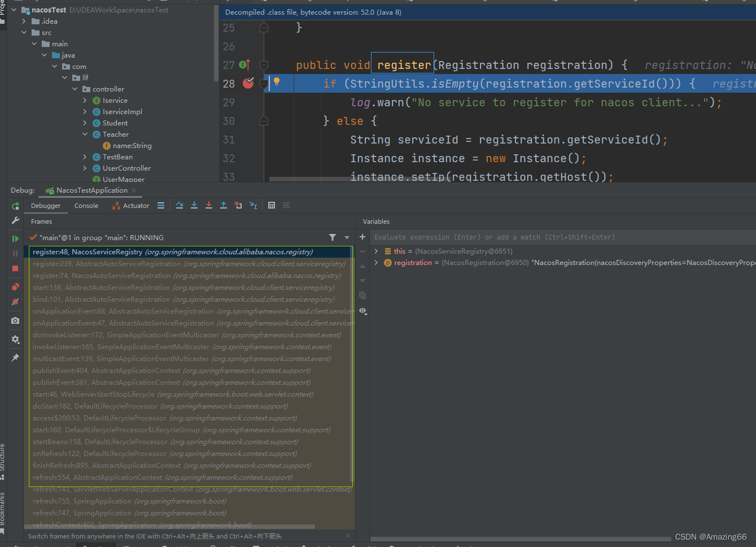Click the Step Over icon
Image resolution: width=756 pixels, height=547 pixels.
point(180,205)
